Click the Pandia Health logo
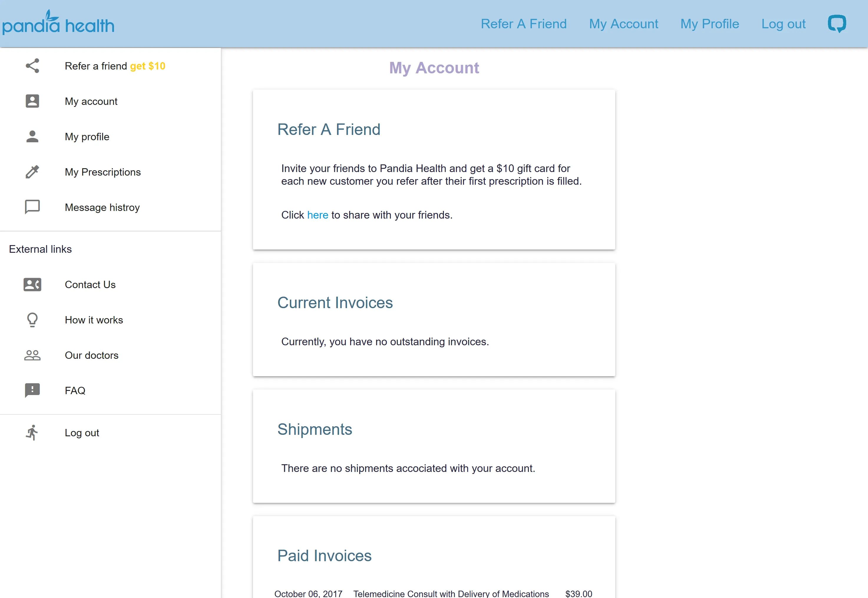868x598 pixels. (58, 23)
